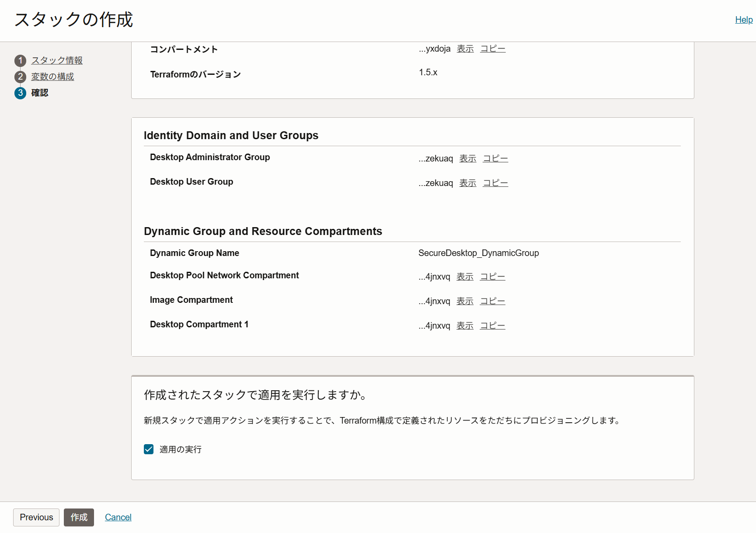Viewport: 756px width, 533px height.
Task: Show the Desktop User Group value
Action: [x=467, y=183]
